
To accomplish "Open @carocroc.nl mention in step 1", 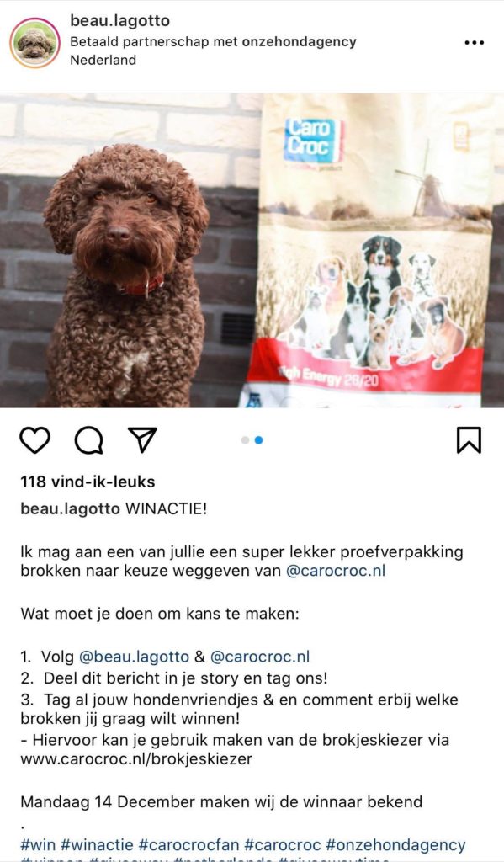I will point(260,657).
